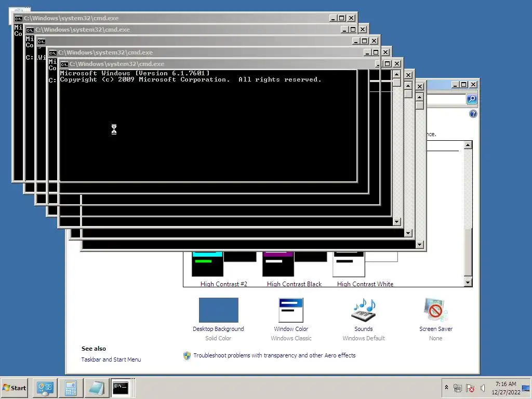532x399 pixels.
Task: Click the volume speaker tray icon
Action: (x=483, y=388)
